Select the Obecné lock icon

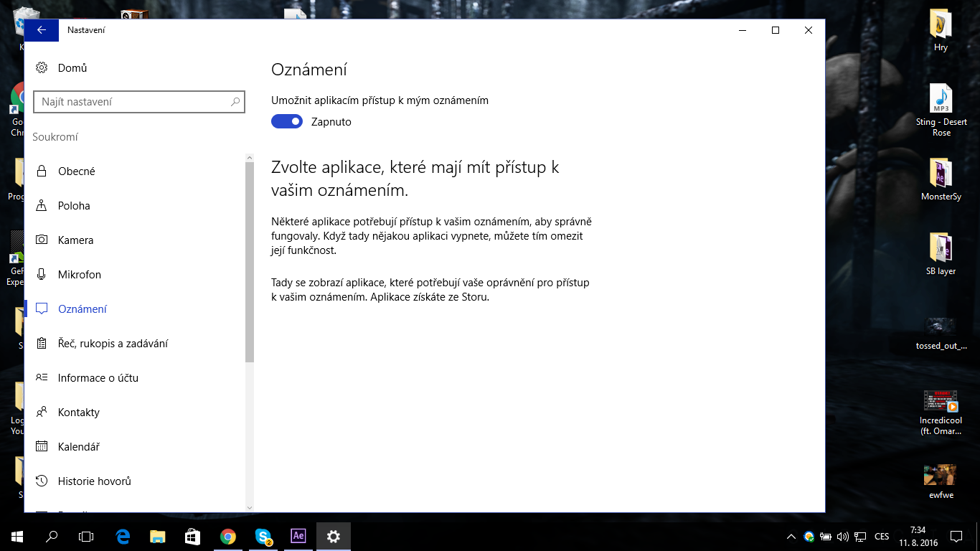(x=42, y=171)
